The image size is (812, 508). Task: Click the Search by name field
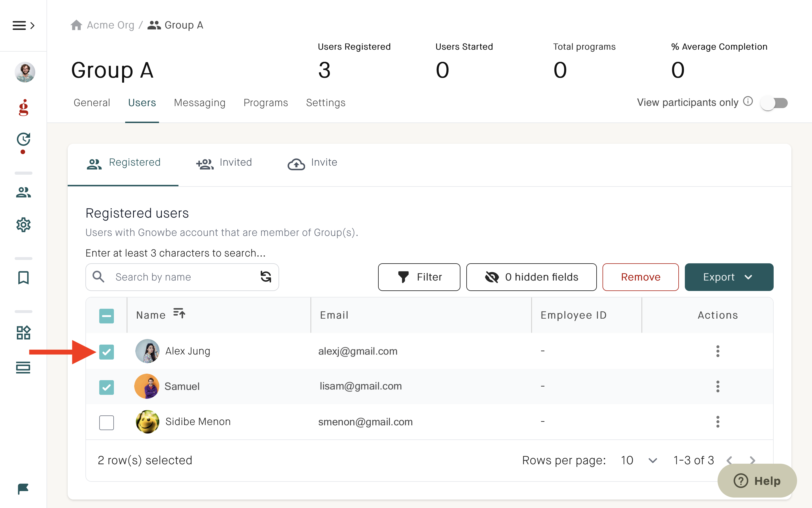[182, 277]
